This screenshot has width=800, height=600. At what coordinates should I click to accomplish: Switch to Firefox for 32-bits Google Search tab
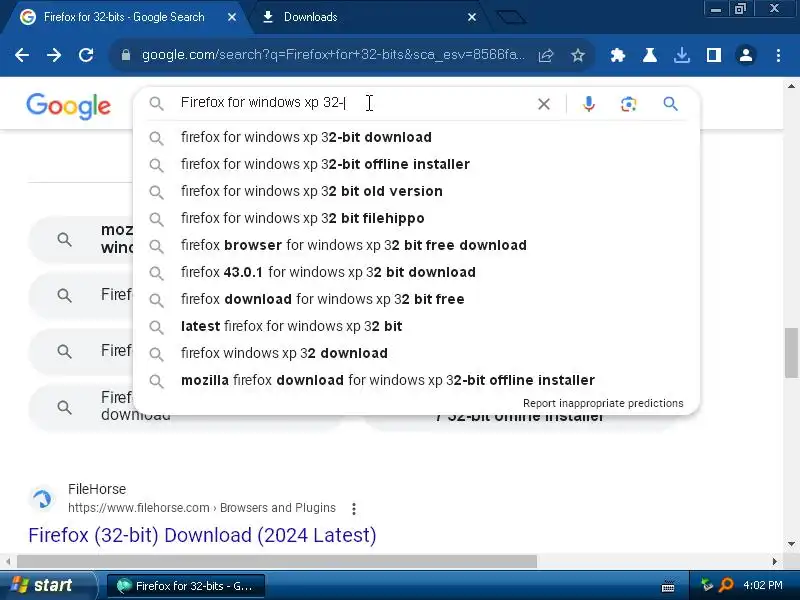click(124, 17)
